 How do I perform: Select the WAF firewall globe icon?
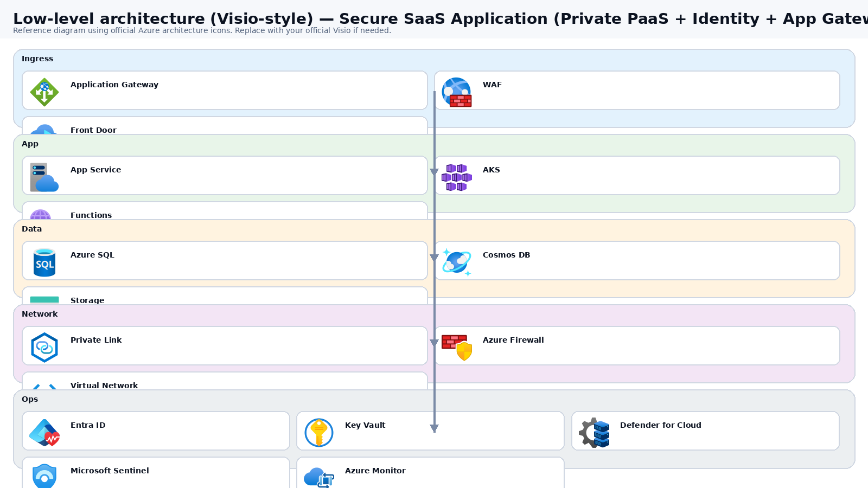tap(457, 92)
